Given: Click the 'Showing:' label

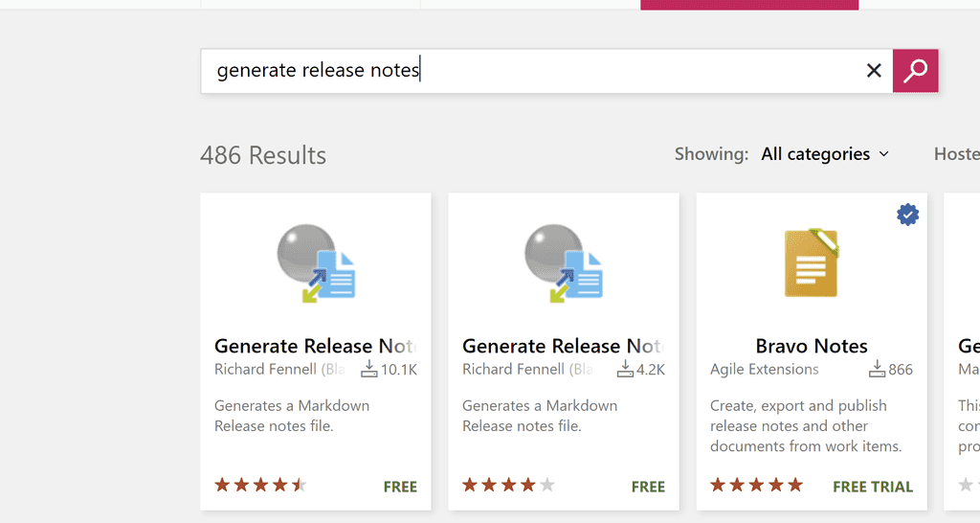Looking at the screenshot, I should click(711, 154).
